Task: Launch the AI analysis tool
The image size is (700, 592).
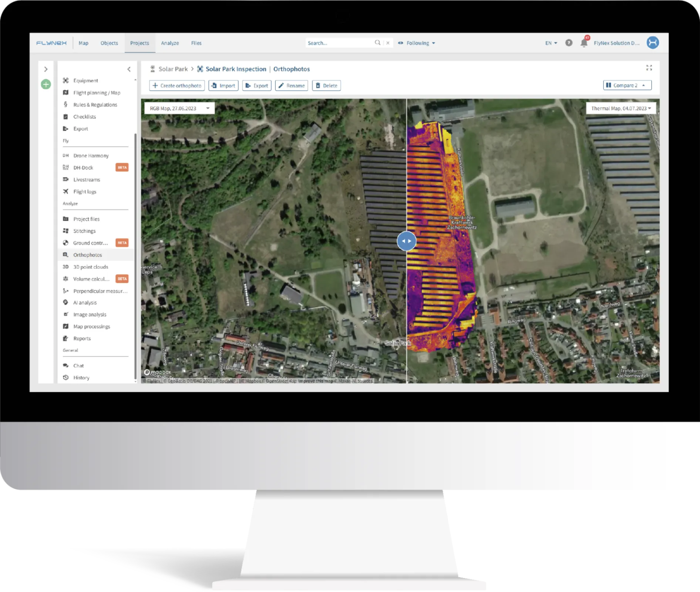Action: [85, 302]
